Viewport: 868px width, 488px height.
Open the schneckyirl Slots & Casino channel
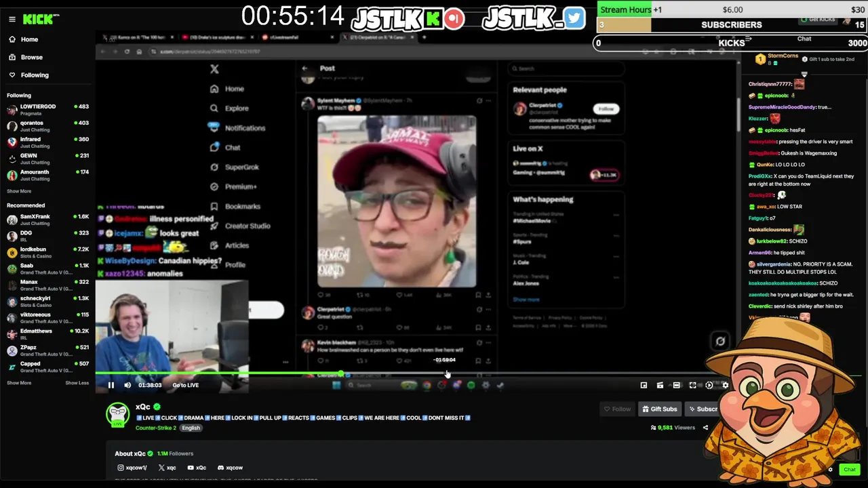click(x=47, y=301)
